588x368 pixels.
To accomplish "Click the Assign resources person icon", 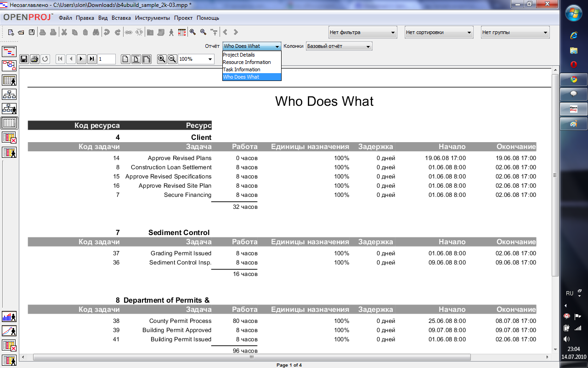I will [171, 32].
